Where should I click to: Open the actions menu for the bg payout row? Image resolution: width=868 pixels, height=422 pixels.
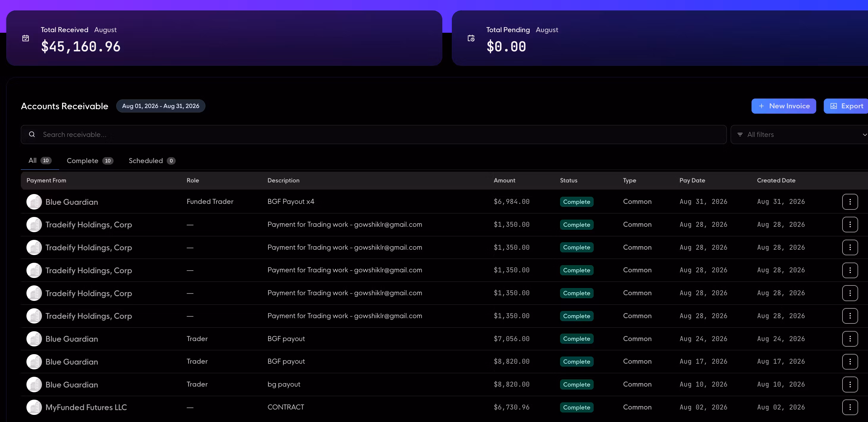click(x=850, y=385)
